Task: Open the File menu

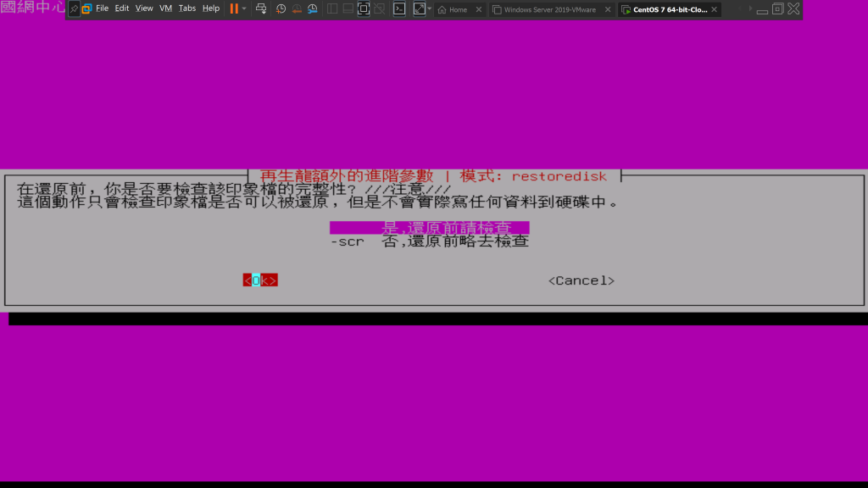Action: (x=102, y=8)
